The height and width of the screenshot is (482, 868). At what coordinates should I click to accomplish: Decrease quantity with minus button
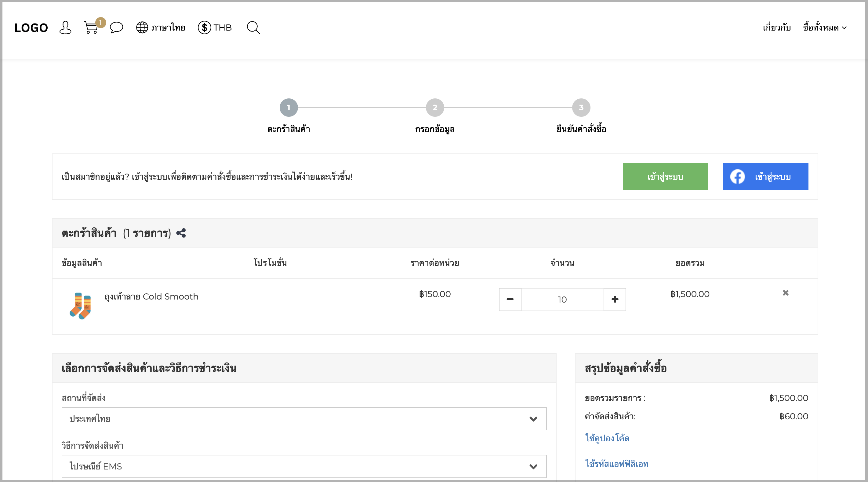[x=510, y=300]
